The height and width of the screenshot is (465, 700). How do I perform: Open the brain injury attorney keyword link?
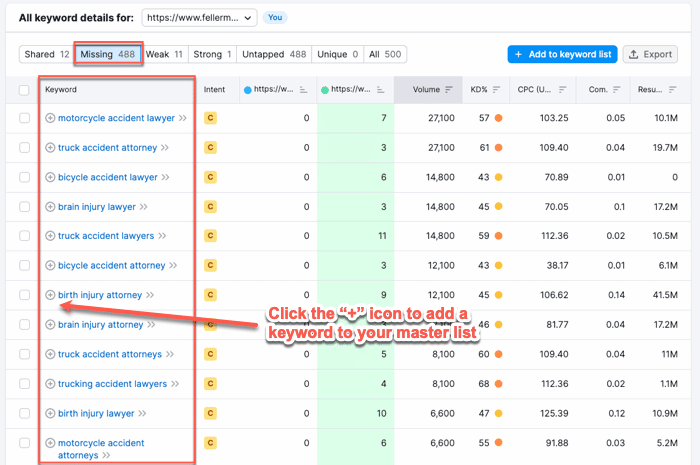[x=100, y=325]
